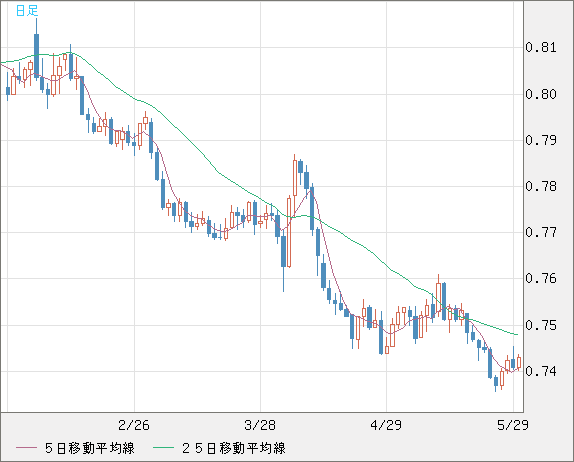Click the 0.80 price axis label

[541, 94]
